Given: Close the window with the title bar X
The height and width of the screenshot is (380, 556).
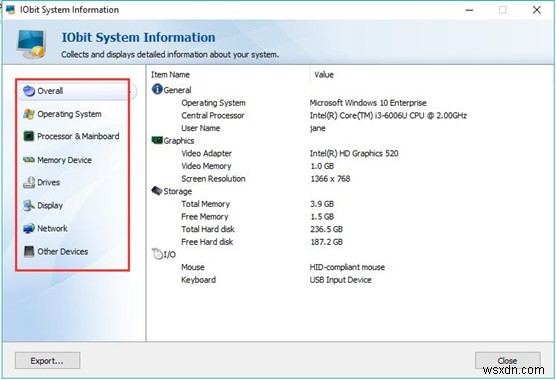Looking at the screenshot, I should pyautogui.click(x=537, y=10).
